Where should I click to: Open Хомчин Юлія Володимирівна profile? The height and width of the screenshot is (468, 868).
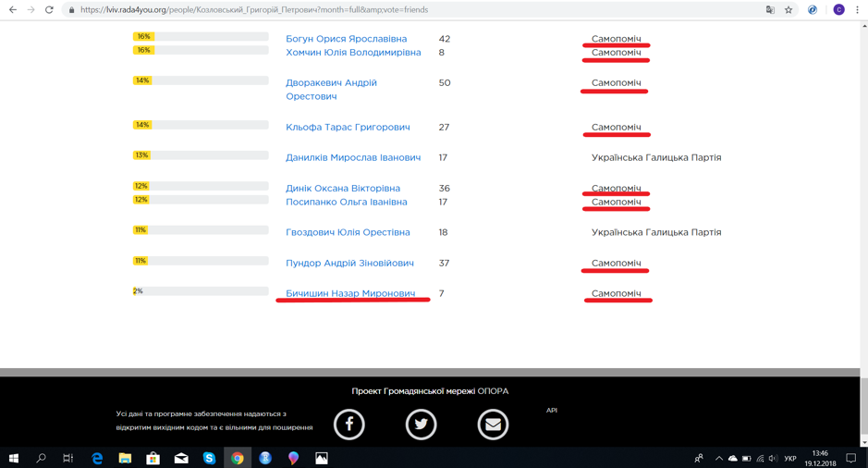pyautogui.click(x=353, y=53)
